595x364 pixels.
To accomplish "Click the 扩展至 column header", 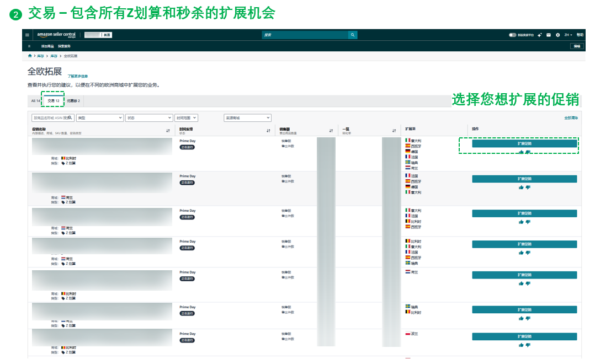I will (410, 129).
